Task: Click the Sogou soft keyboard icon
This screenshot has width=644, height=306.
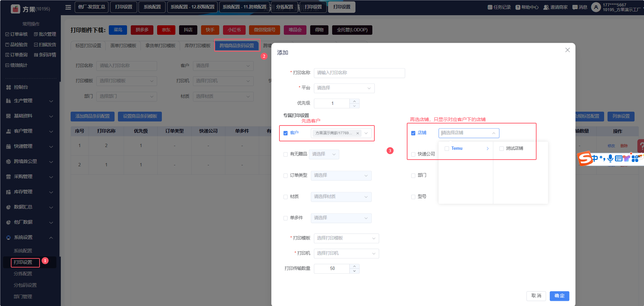Action: (x=618, y=158)
